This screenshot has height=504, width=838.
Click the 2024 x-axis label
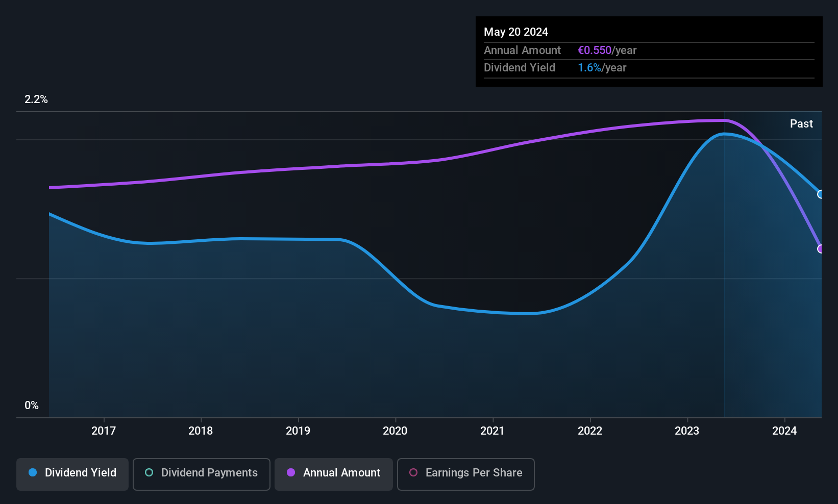(784, 431)
